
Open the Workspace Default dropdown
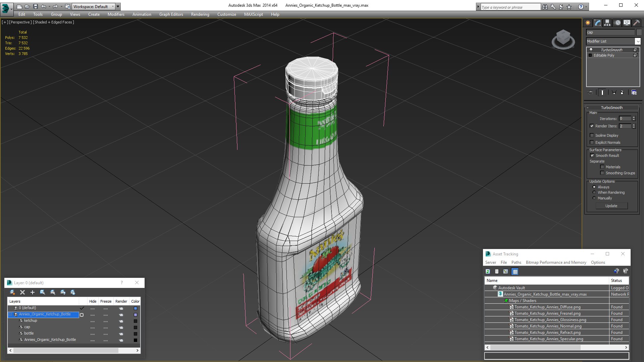tap(94, 6)
